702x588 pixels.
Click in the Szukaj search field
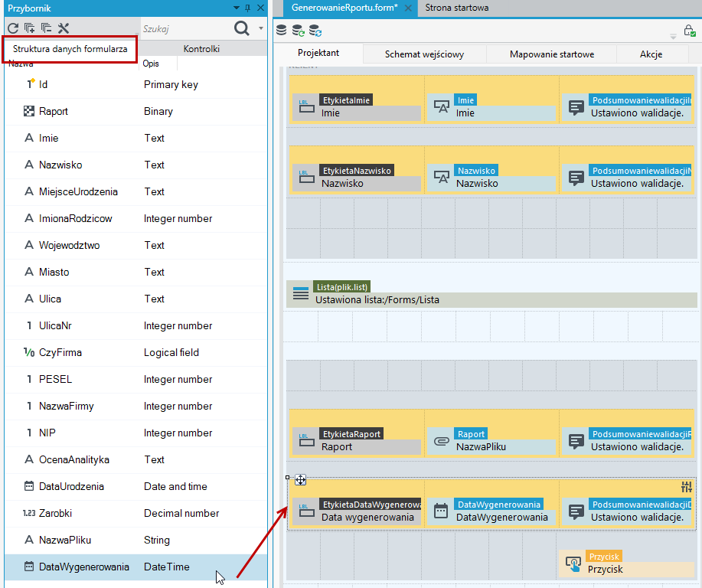186,28
